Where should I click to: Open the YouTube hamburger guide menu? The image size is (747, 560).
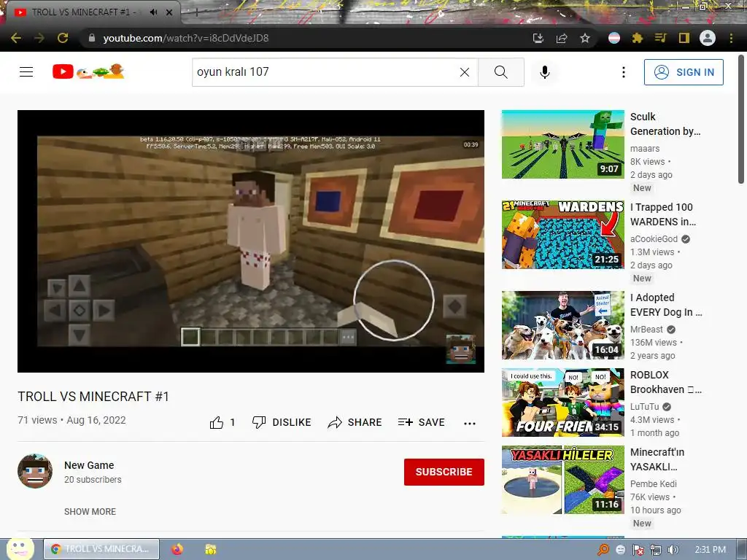pos(26,72)
